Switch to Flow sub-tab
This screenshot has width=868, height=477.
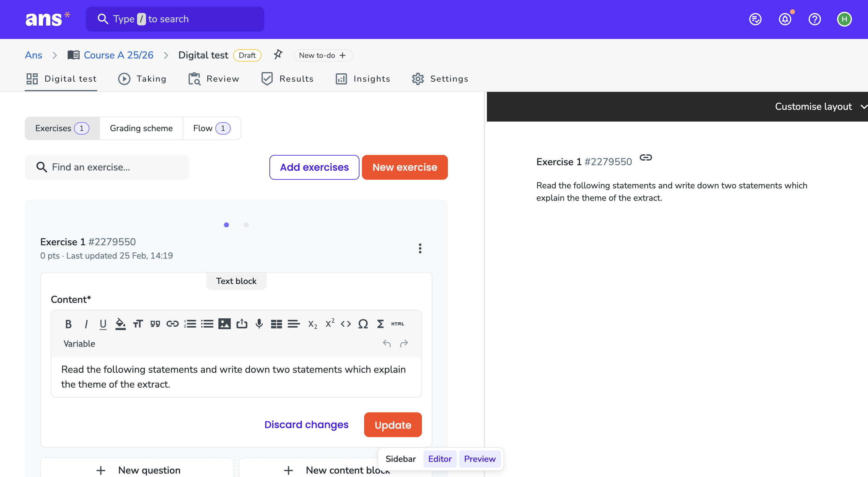tap(212, 128)
